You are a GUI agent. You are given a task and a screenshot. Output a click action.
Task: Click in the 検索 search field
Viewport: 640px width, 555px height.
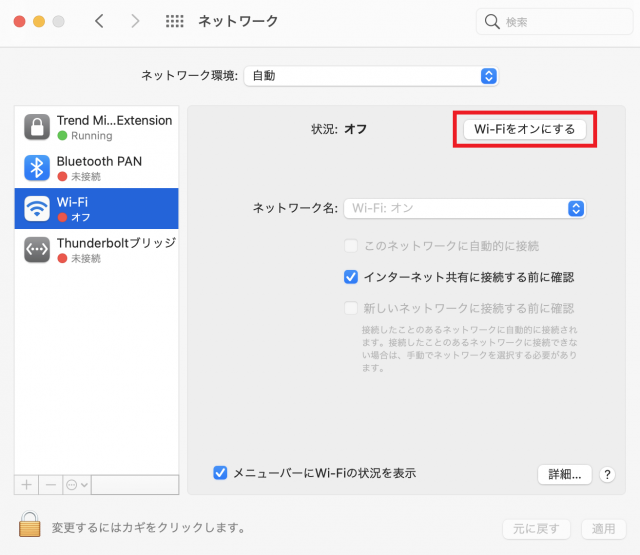point(554,22)
